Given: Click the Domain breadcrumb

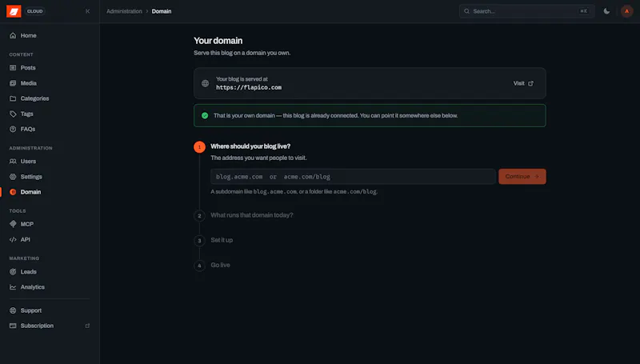Looking at the screenshot, I should tap(162, 11).
